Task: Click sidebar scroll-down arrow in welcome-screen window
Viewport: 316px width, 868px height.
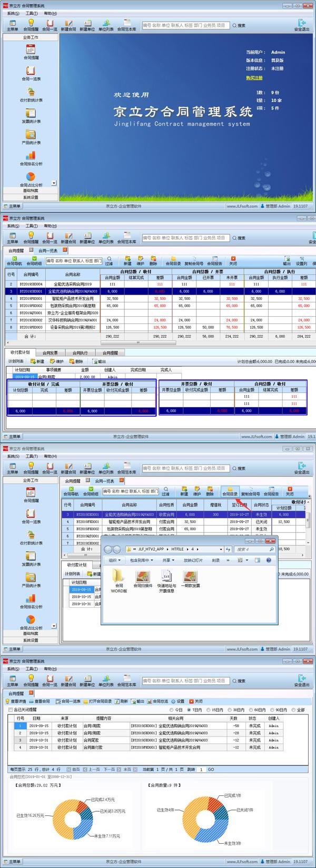Action: [55, 184]
